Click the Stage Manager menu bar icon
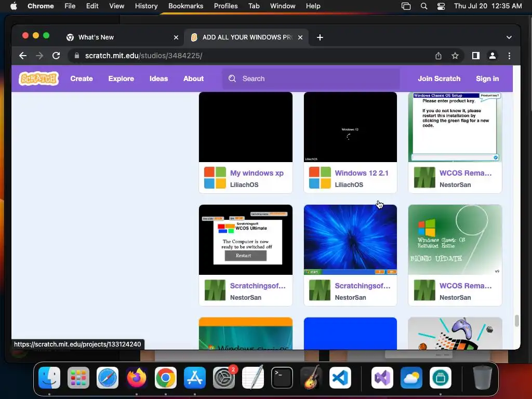532x399 pixels. click(x=406, y=6)
